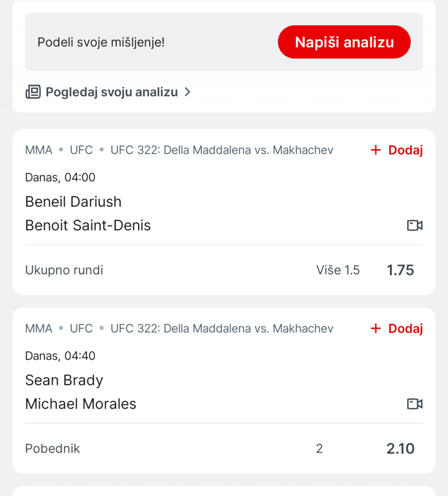Viewport: 448px width, 496px height.
Task: Select the 2.10 odds value
Action: 400,449
